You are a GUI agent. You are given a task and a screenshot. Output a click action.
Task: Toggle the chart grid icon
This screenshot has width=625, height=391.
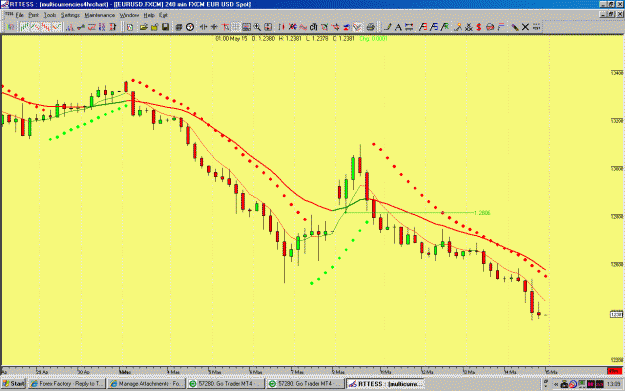tap(236, 27)
